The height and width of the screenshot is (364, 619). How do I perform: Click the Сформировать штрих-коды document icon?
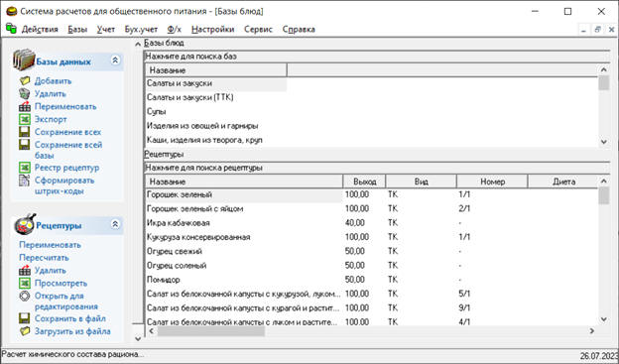[x=25, y=181]
